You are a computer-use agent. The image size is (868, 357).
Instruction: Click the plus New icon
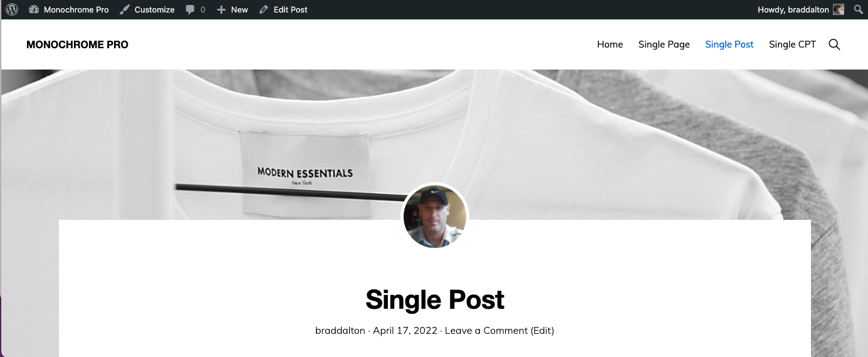(x=221, y=10)
